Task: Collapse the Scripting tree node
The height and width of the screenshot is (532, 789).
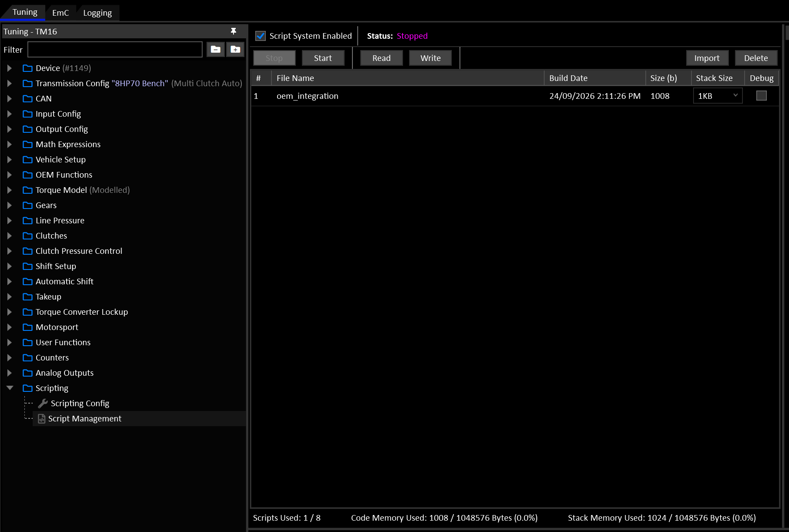Action: pyautogui.click(x=10, y=388)
